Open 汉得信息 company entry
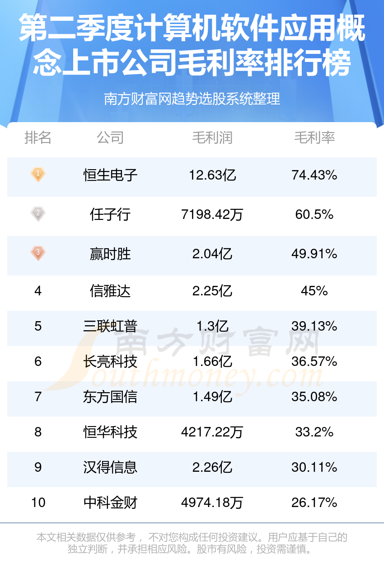The width and height of the screenshot is (384, 588). coord(110,467)
